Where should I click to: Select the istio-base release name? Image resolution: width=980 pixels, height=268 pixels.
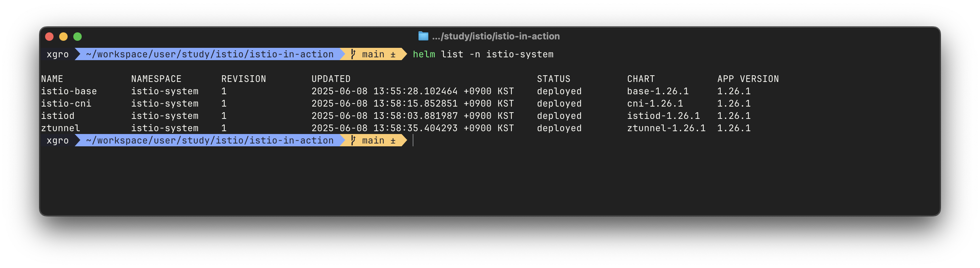[x=69, y=91]
